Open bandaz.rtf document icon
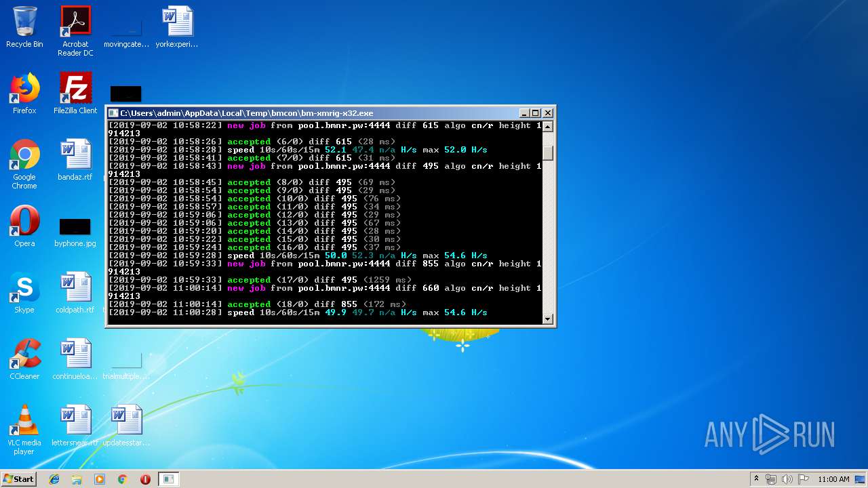This screenshot has width=868, height=488. [75, 161]
